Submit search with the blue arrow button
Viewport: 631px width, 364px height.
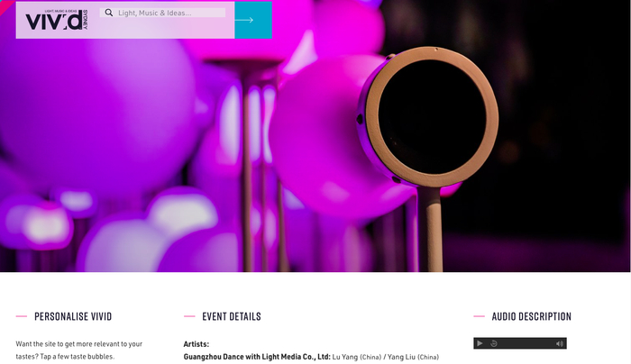pos(253,20)
